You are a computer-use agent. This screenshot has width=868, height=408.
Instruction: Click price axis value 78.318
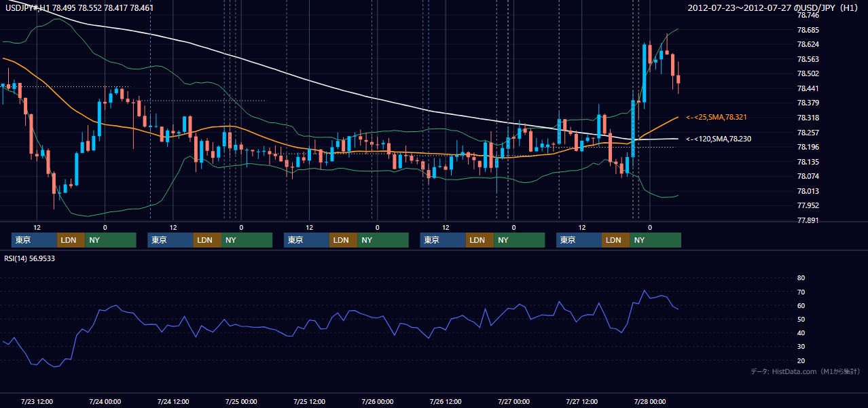808,118
